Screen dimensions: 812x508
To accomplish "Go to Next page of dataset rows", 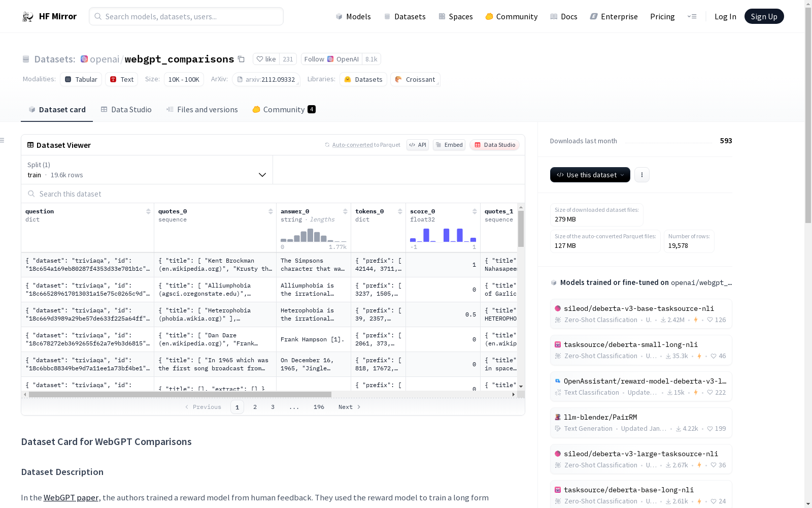I will click(350, 407).
